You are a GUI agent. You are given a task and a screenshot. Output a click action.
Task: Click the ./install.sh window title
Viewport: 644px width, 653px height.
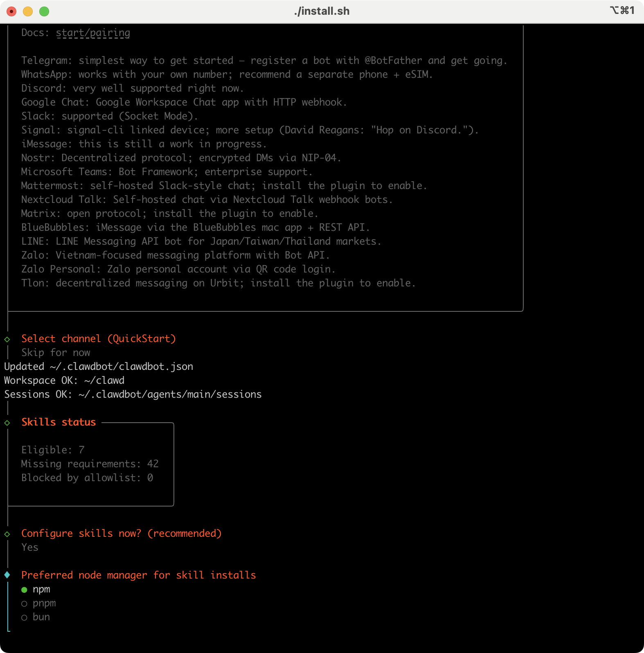coord(322,11)
